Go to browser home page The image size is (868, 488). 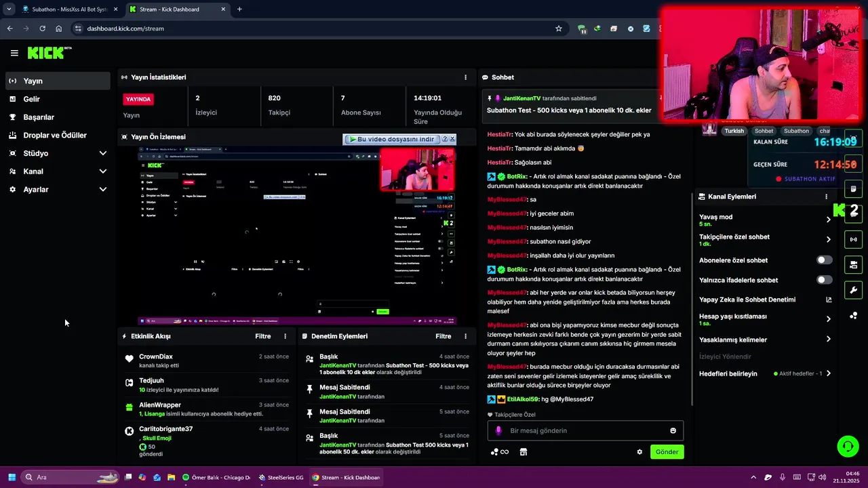(59, 28)
